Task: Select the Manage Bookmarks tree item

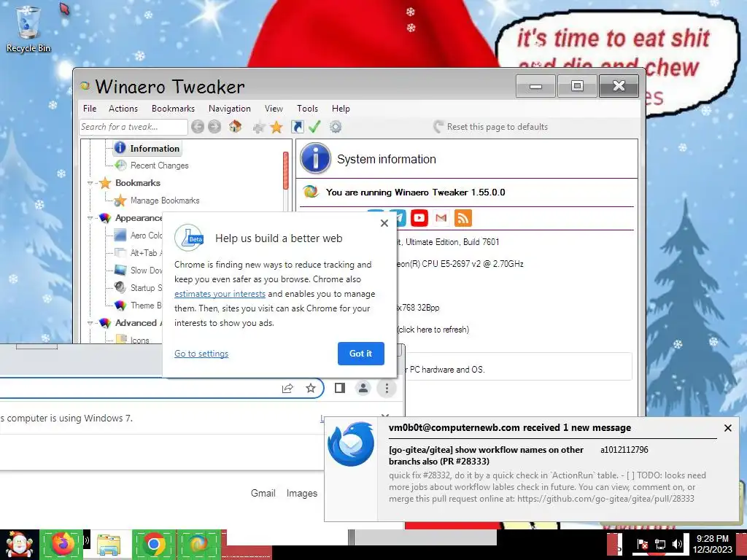Action: (158, 201)
